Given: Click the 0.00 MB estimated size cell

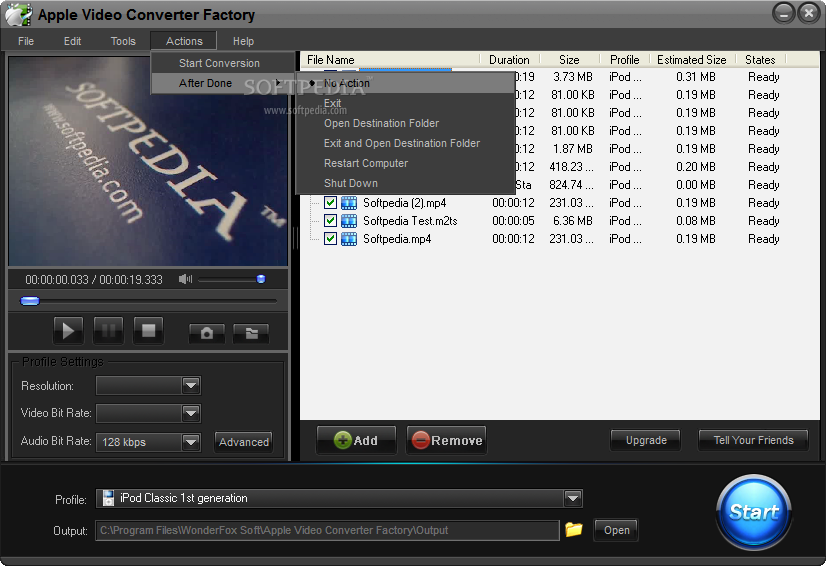Looking at the screenshot, I should click(695, 185).
